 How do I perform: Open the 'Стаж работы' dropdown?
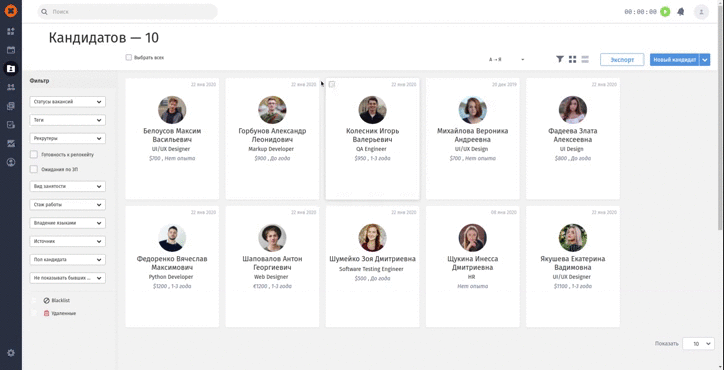[x=68, y=205]
